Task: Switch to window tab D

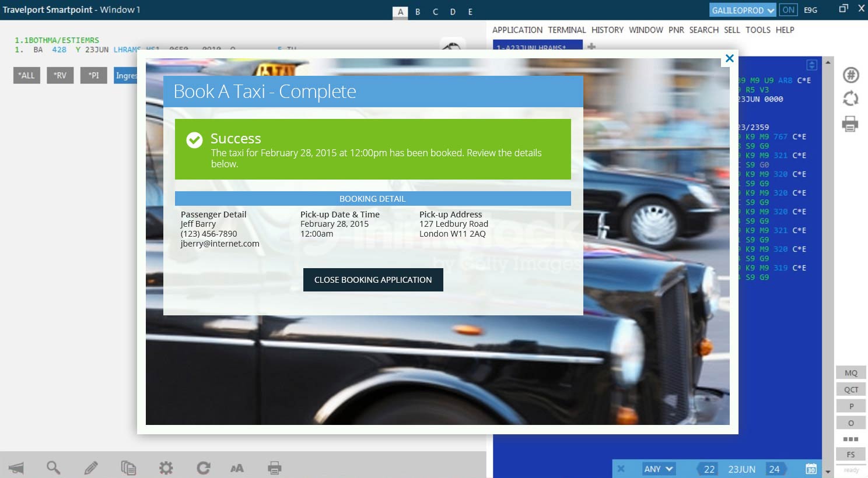Action: (x=453, y=12)
